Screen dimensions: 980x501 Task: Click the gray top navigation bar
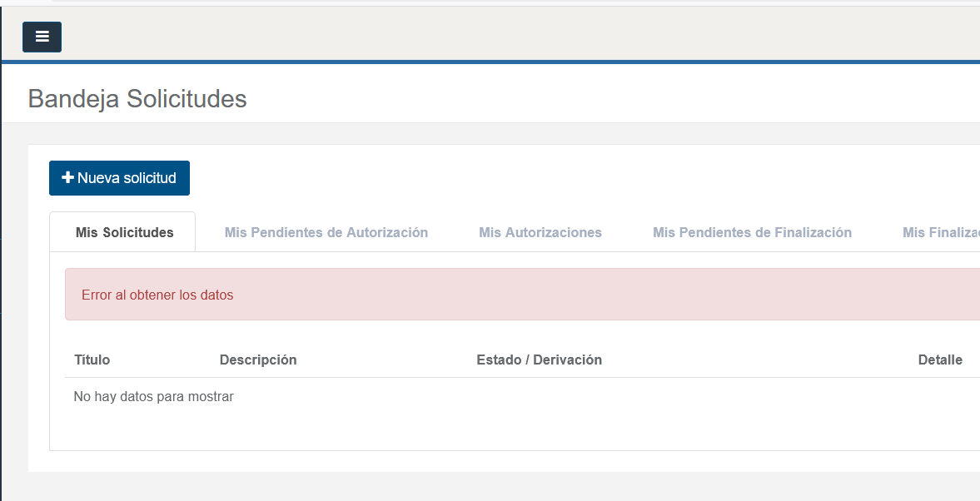[x=500, y=33]
